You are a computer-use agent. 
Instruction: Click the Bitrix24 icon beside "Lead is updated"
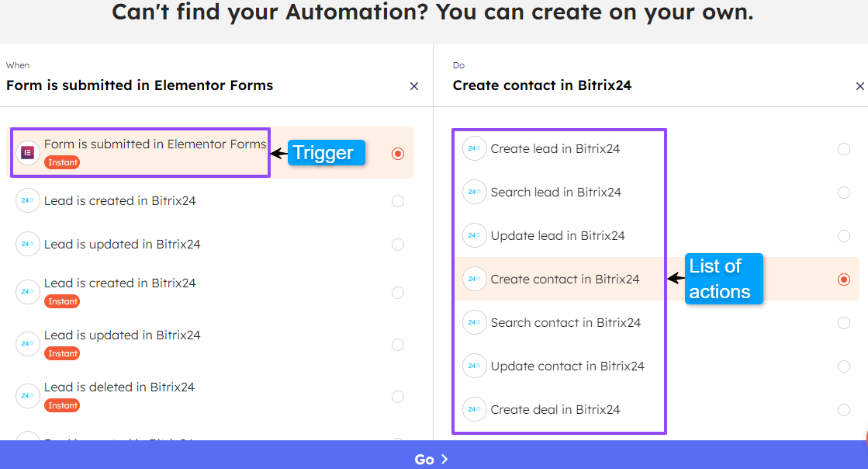click(28, 244)
